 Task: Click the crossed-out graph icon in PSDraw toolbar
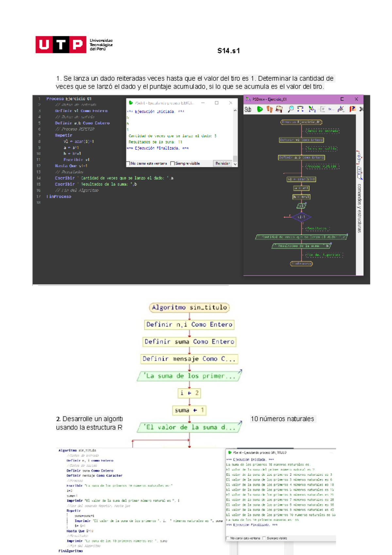point(341,109)
